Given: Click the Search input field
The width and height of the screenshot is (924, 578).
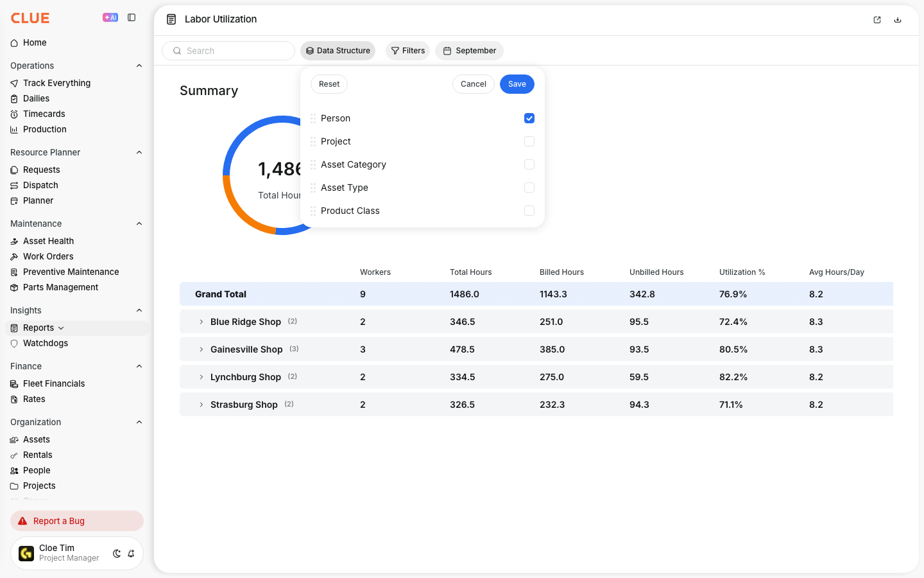Looking at the screenshot, I should click(x=228, y=51).
